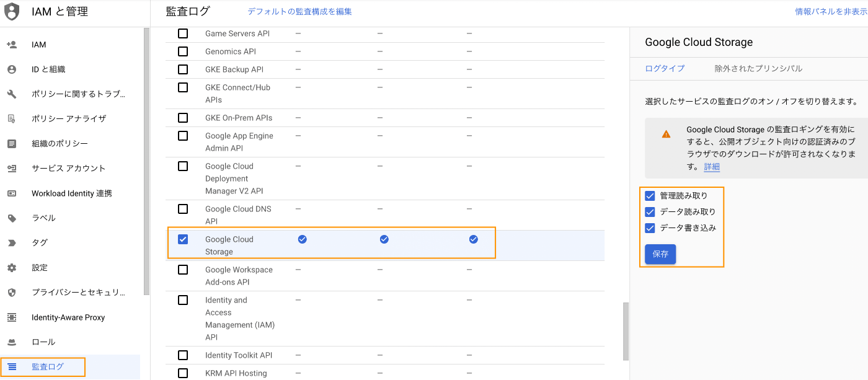Click the 保存 button

660,254
